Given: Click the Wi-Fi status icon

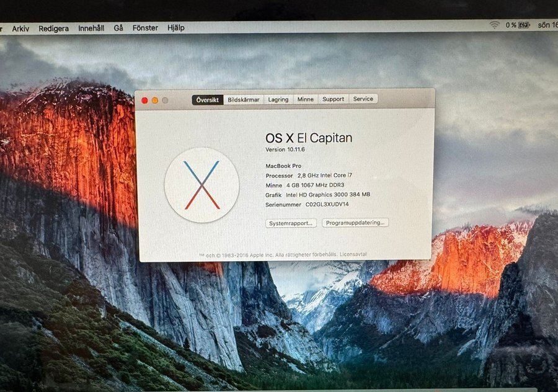Looking at the screenshot, I should pyautogui.click(x=494, y=25).
